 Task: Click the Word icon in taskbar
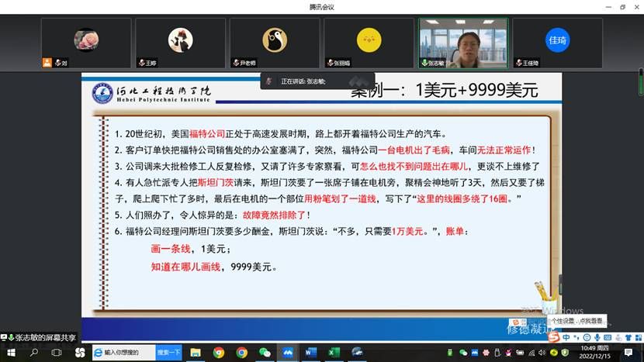tap(310, 353)
